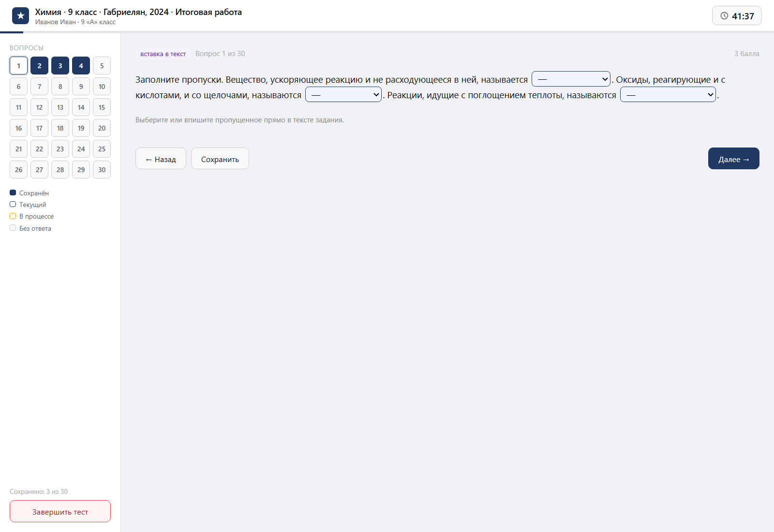Viewport: 774px width, 532px height.
Task: Click the ← Назад button
Action: click(x=161, y=159)
